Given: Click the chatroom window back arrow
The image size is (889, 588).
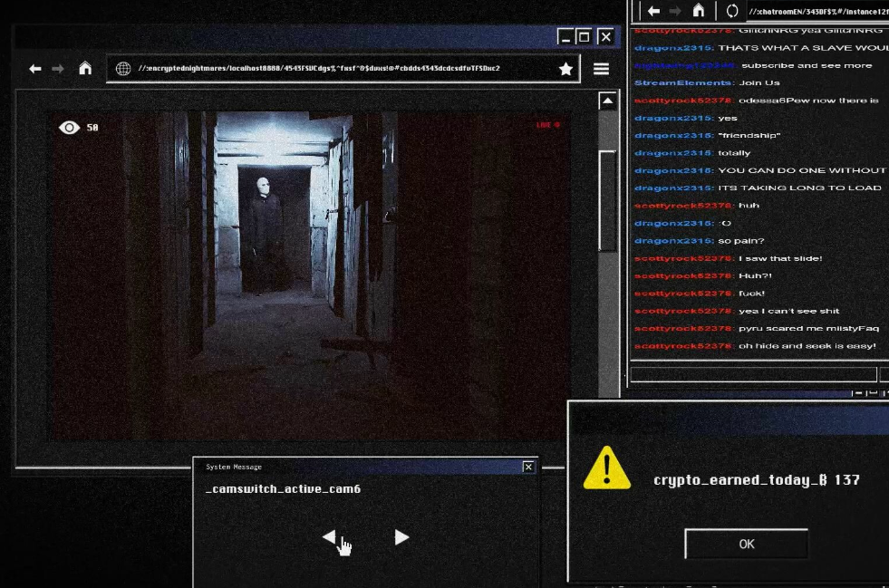Looking at the screenshot, I should point(653,11).
